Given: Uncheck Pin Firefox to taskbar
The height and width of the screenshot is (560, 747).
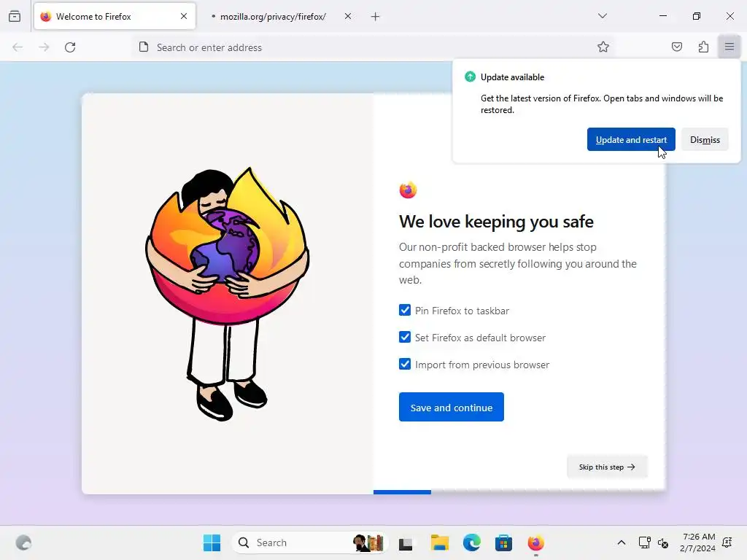Looking at the screenshot, I should [404, 310].
